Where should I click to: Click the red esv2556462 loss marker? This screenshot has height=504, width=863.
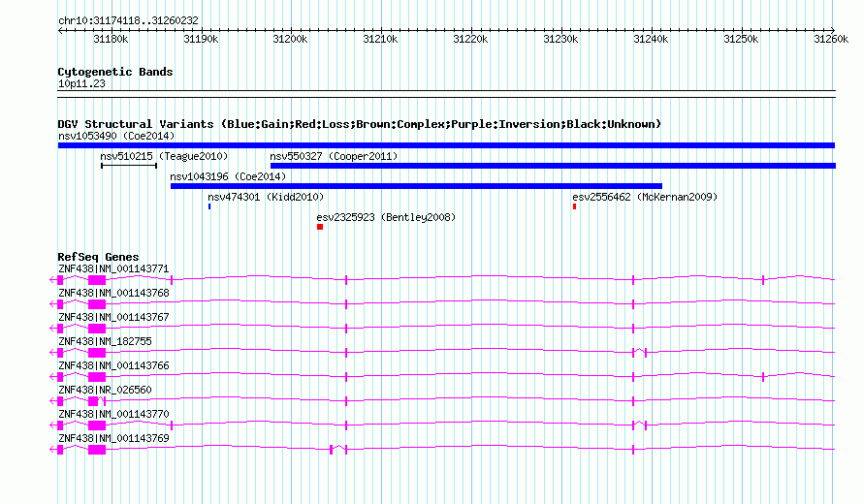tap(574, 206)
